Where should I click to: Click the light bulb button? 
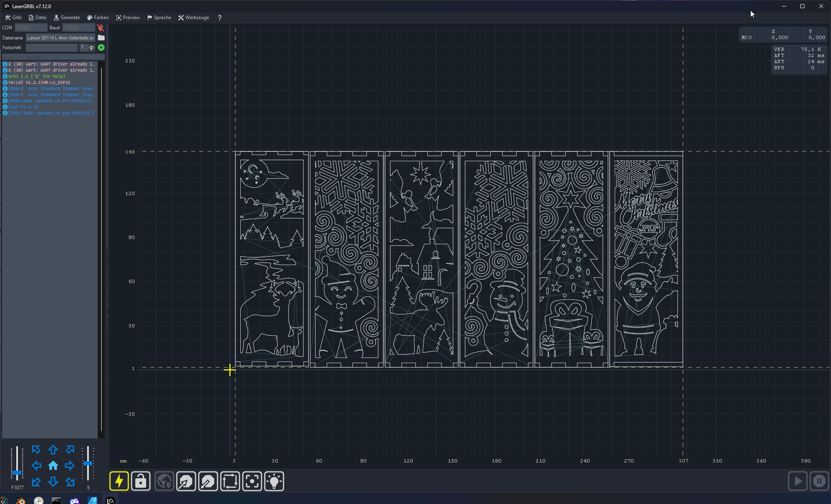pyautogui.click(x=274, y=481)
